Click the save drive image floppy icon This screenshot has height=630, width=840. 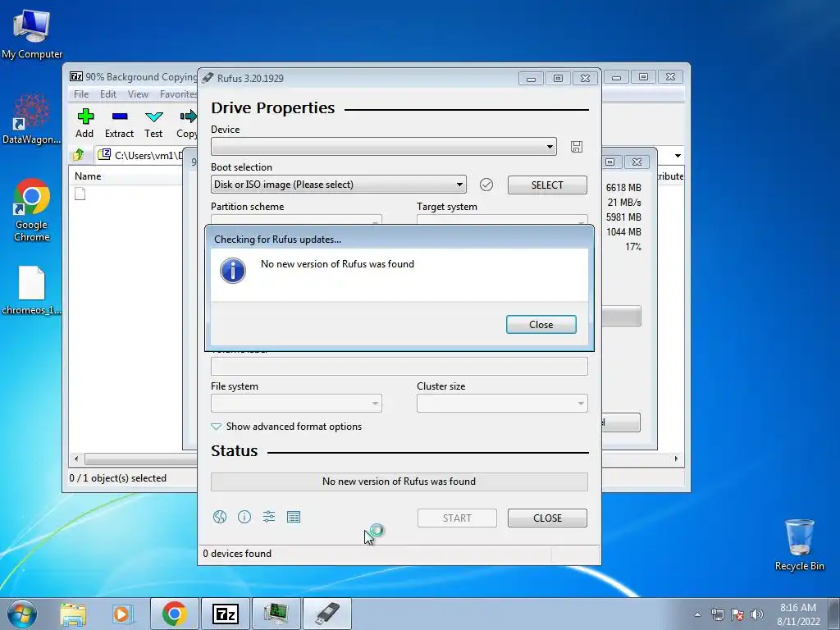click(577, 147)
